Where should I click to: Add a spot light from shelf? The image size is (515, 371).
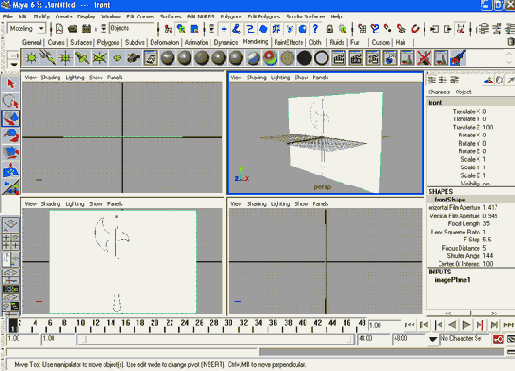tap(82, 58)
